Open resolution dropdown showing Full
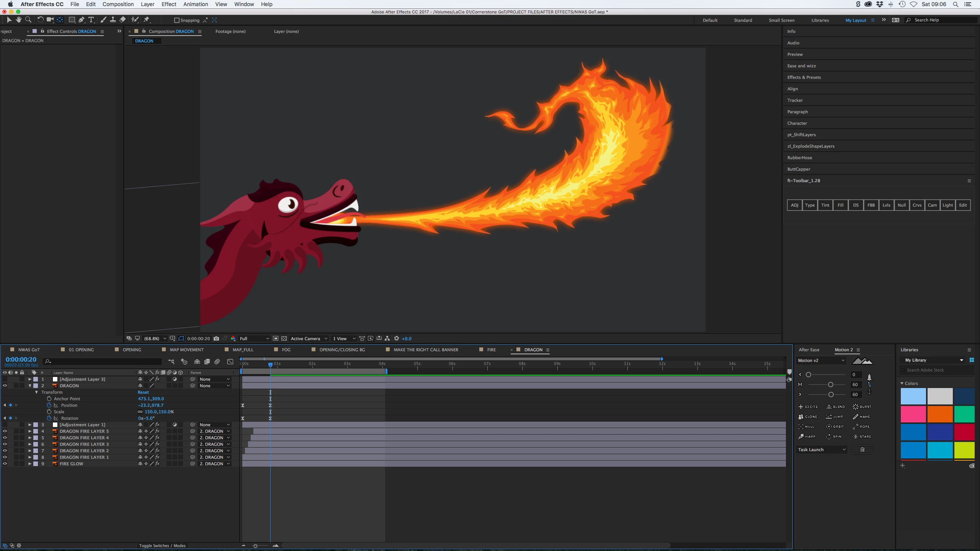Viewport: 980px width, 551px height. click(254, 339)
